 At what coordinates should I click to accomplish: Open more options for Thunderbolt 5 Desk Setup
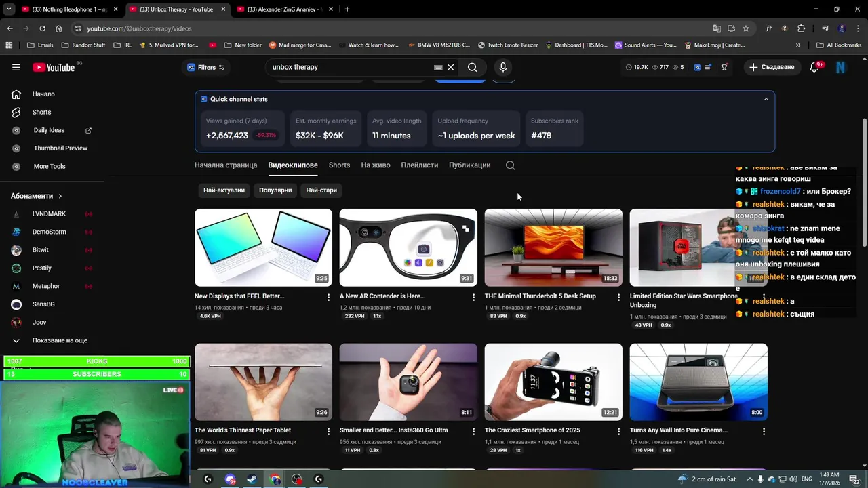tap(618, 298)
